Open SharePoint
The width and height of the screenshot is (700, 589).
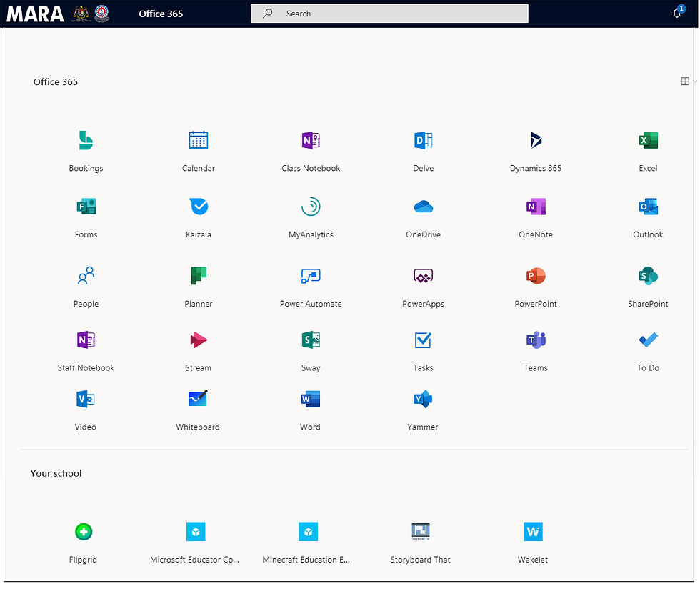click(648, 287)
